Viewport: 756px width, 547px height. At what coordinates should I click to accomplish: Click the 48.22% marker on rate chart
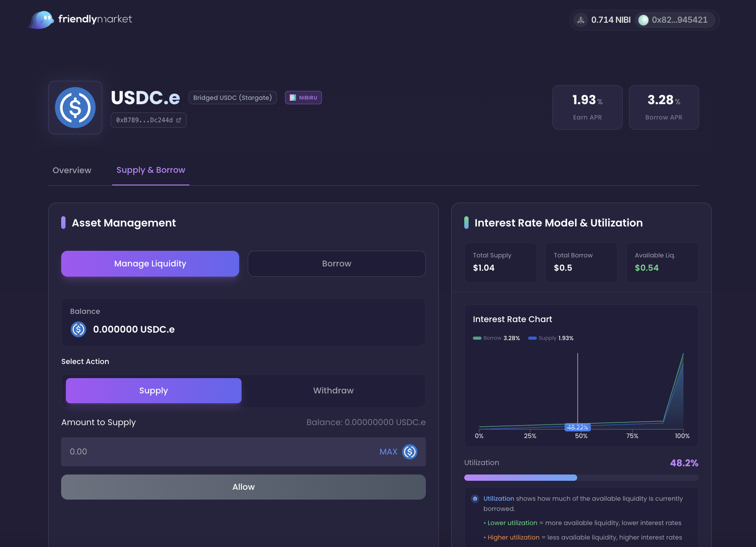[578, 427]
